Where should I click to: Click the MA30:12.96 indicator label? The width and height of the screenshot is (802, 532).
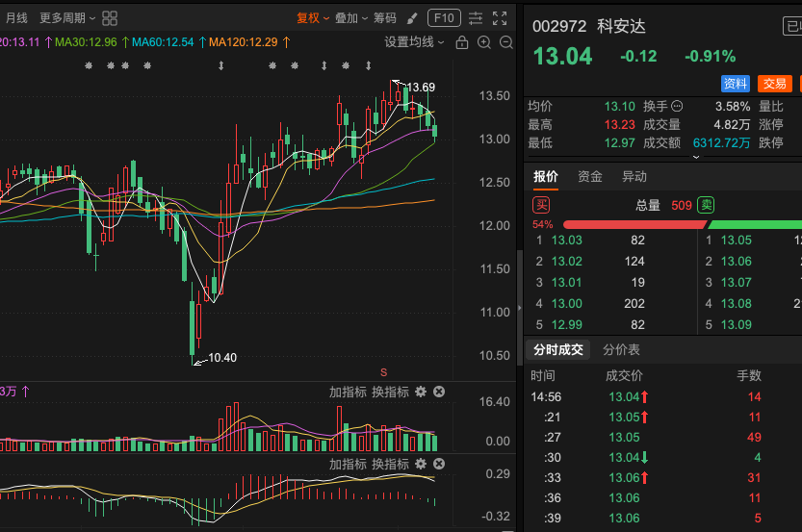pos(86,42)
